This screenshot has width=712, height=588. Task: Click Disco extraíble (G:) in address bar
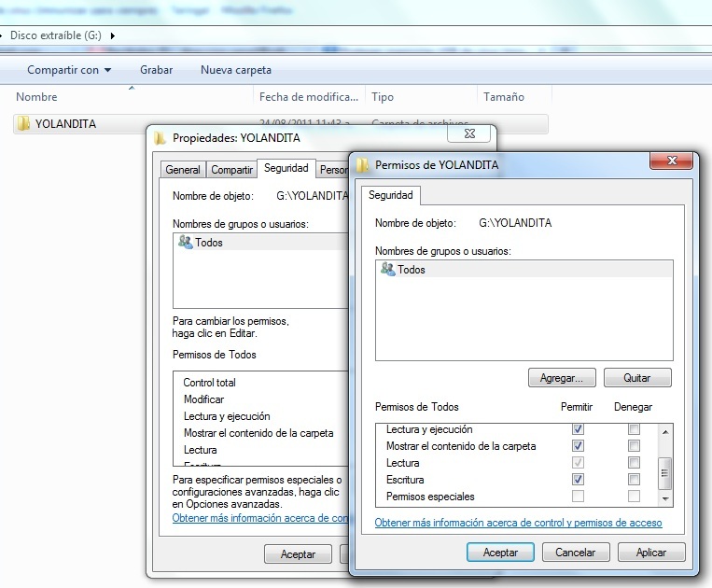(x=56, y=35)
